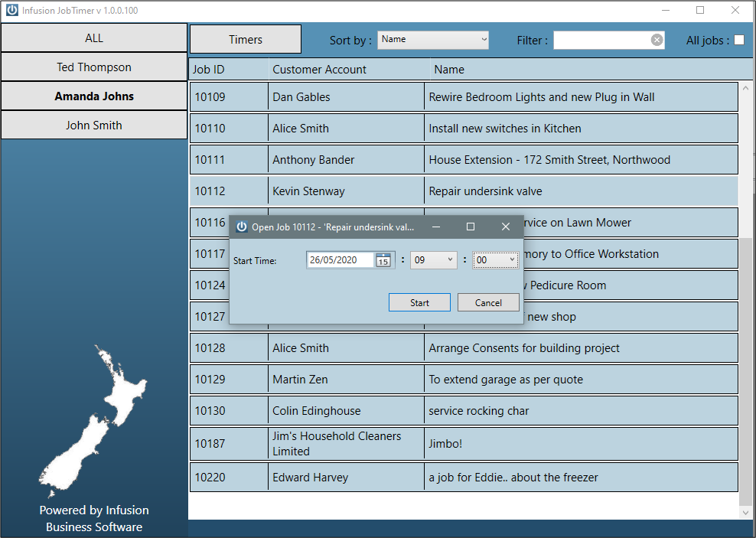Open the Timers view
Image resolution: width=756 pixels, height=538 pixels.
(246, 40)
